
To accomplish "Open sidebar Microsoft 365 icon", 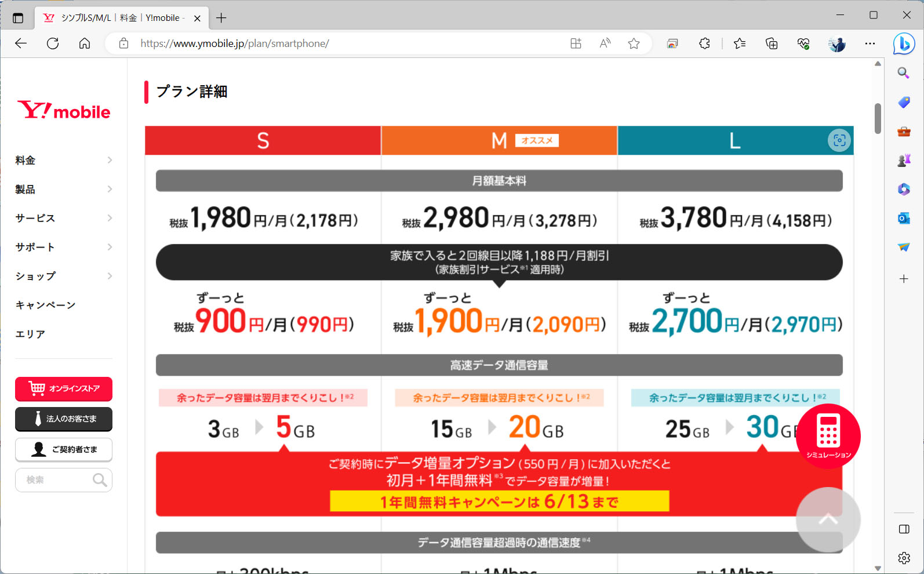I will click(x=904, y=190).
